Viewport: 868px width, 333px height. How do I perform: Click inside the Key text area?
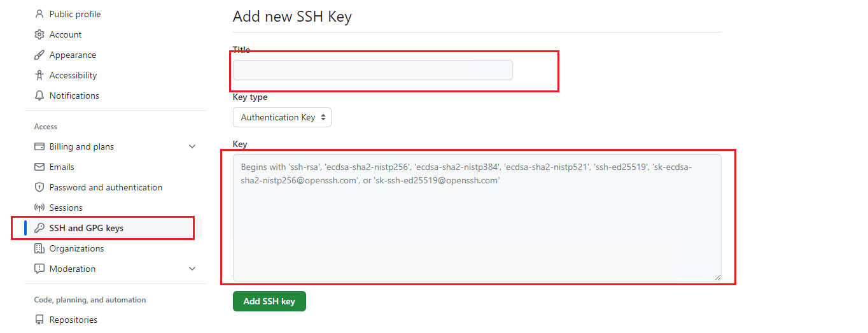(477, 229)
